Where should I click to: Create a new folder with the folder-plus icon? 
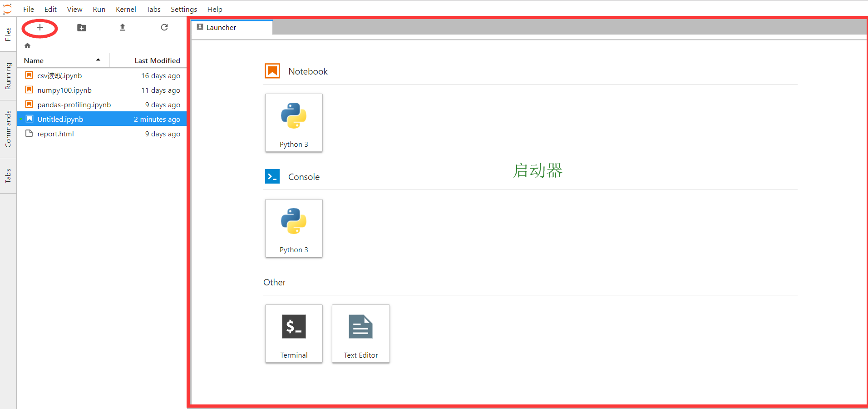click(x=82, y=28)
